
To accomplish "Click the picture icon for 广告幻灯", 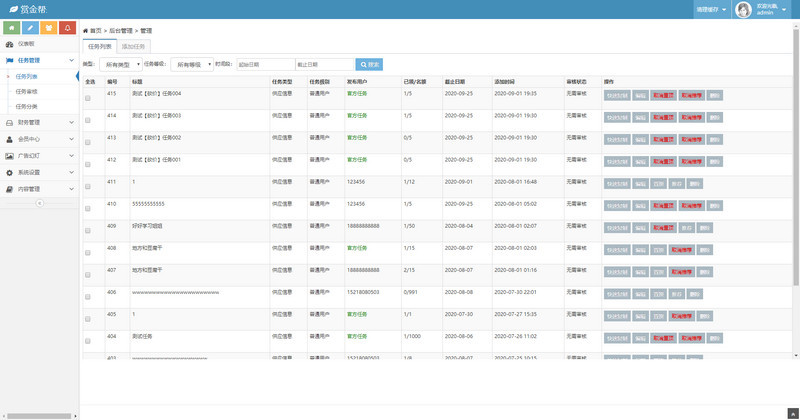I will (x=9, y=156).
